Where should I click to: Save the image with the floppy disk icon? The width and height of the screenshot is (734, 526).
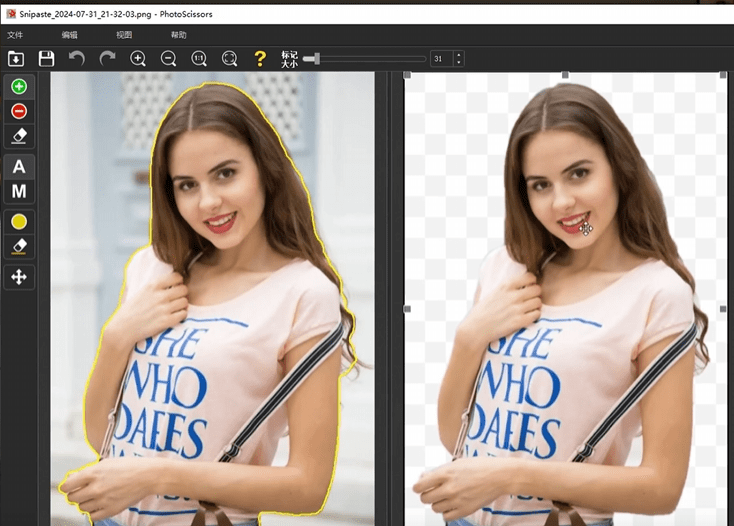46,59
